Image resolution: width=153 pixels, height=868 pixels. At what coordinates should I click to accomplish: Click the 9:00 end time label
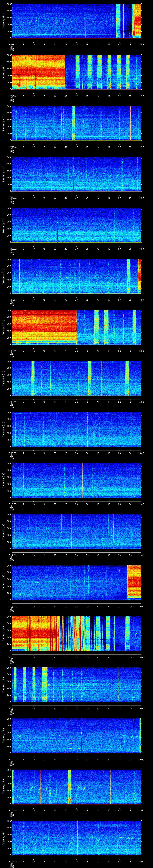pyautogui.click(x=141, y=402)
